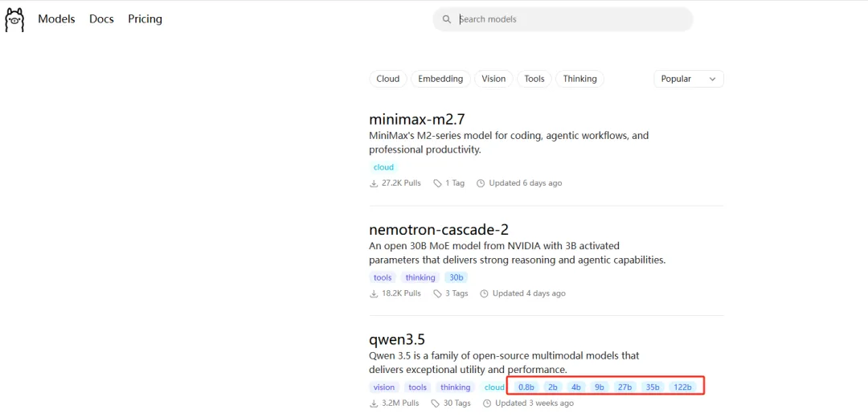Screen dimensions: 868x418
Task: Focus the Search models input field
Action: pyautogui.click(x=571, y=19)
